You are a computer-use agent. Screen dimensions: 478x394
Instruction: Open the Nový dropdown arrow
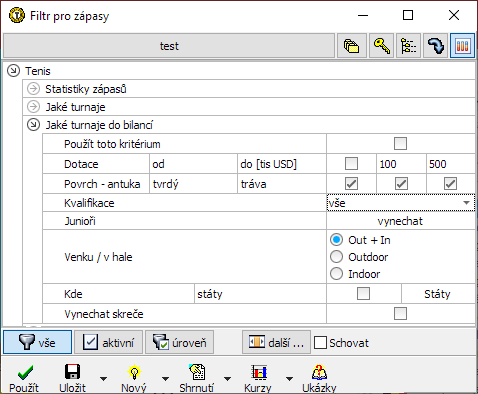[x=165, y=379]
